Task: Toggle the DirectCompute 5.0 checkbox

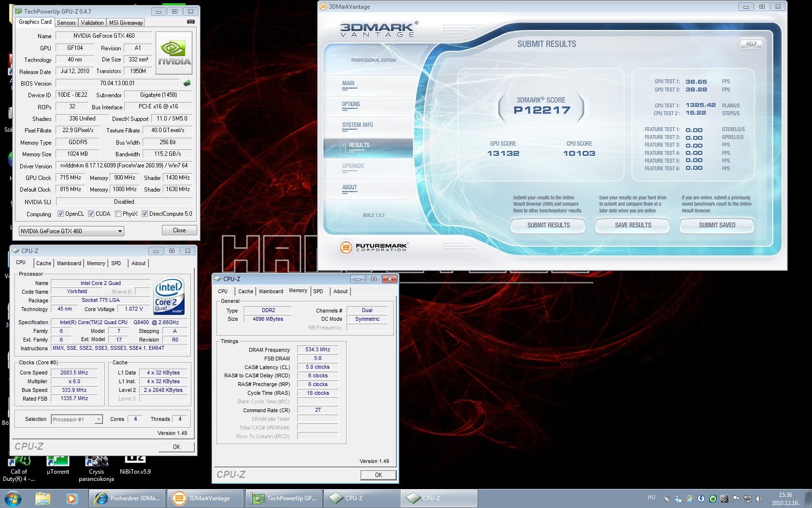Action: tap(145, 214)
